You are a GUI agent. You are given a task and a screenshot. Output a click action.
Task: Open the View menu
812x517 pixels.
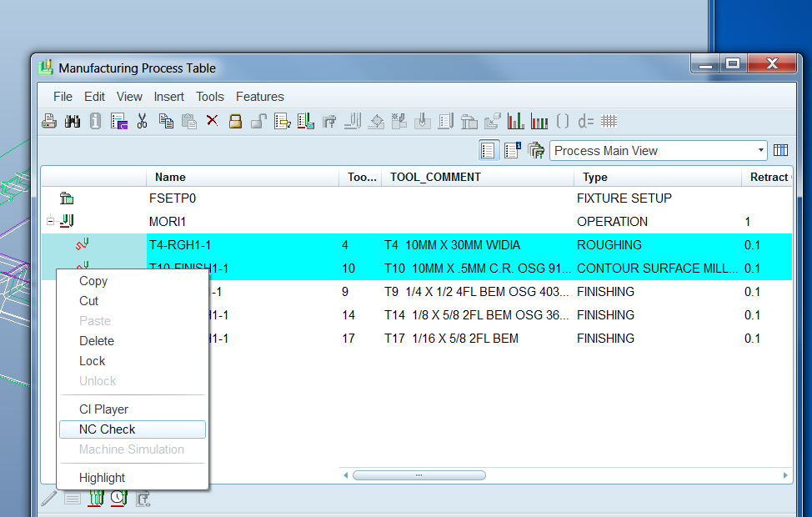pyautogui.click(x=129, y=97)
